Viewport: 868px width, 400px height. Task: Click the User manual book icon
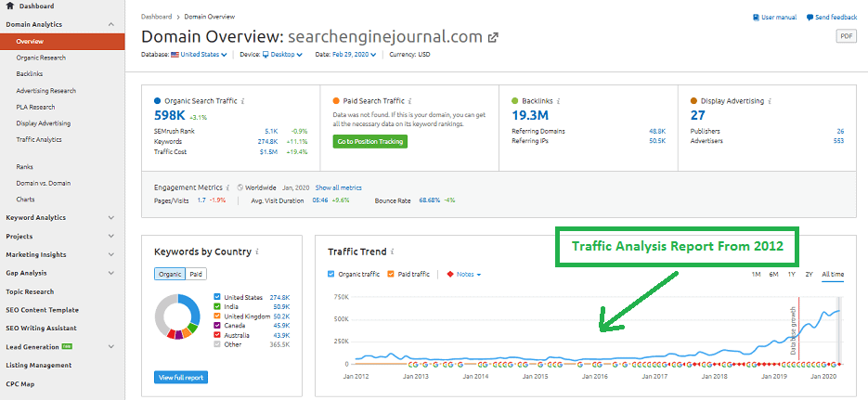coord(757,18)
